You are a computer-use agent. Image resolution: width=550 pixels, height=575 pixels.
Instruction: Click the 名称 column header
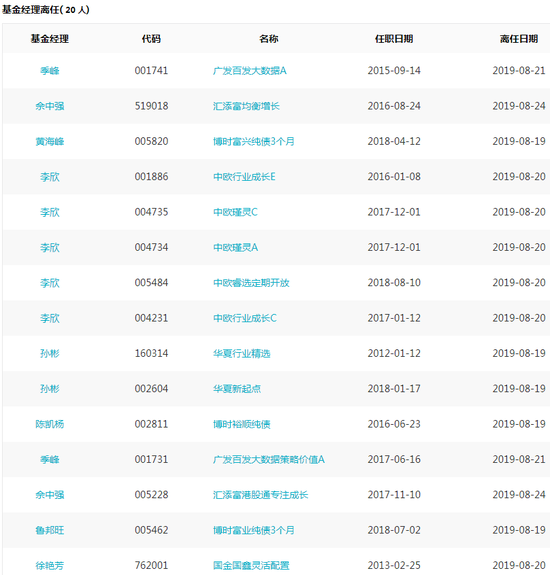pyautogui.click(x=269, y=39)
